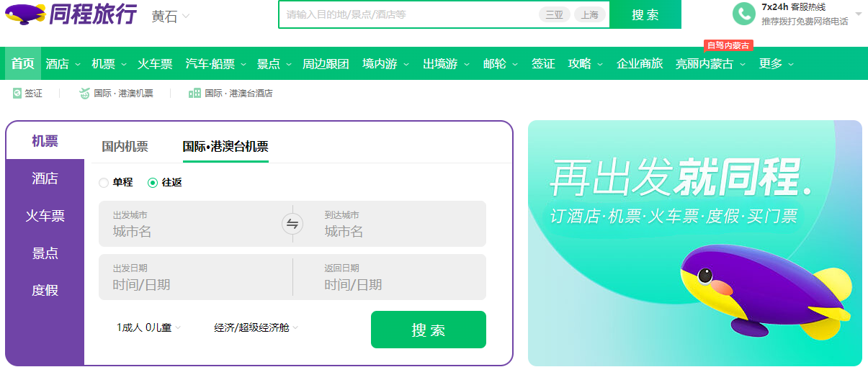Click the 同程旅行 logo
Image resolution: width=868 pixels, height=367 pixels.
coord(70,14)
